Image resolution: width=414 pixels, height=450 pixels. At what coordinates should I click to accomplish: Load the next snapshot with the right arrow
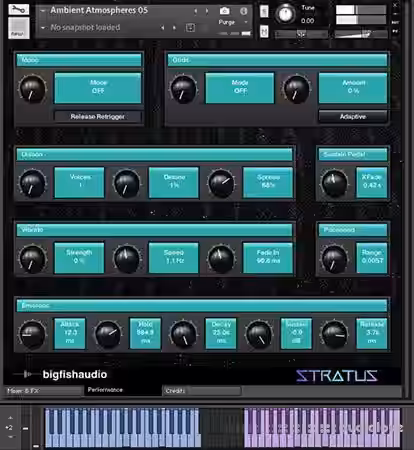tap(174, 28)
